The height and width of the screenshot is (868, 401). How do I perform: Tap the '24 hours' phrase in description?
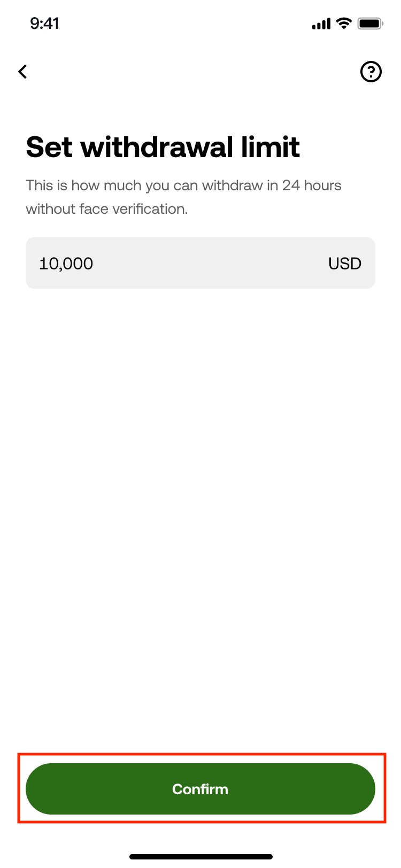pos(312,185)
